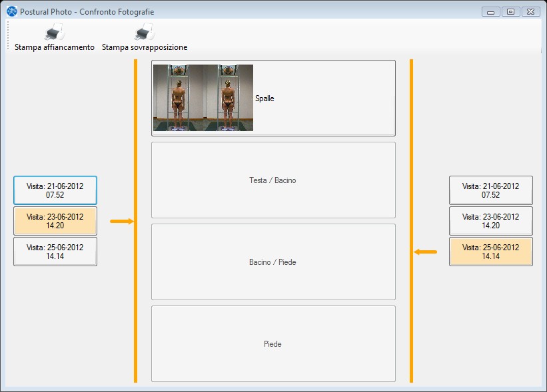Click the Piede panel

tap(273, 344)
